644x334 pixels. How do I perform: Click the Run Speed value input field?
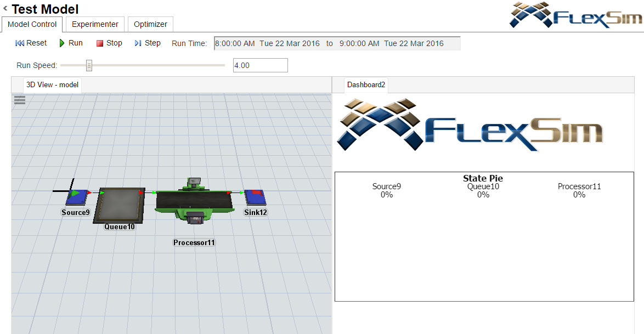click(x=260, y=65)
